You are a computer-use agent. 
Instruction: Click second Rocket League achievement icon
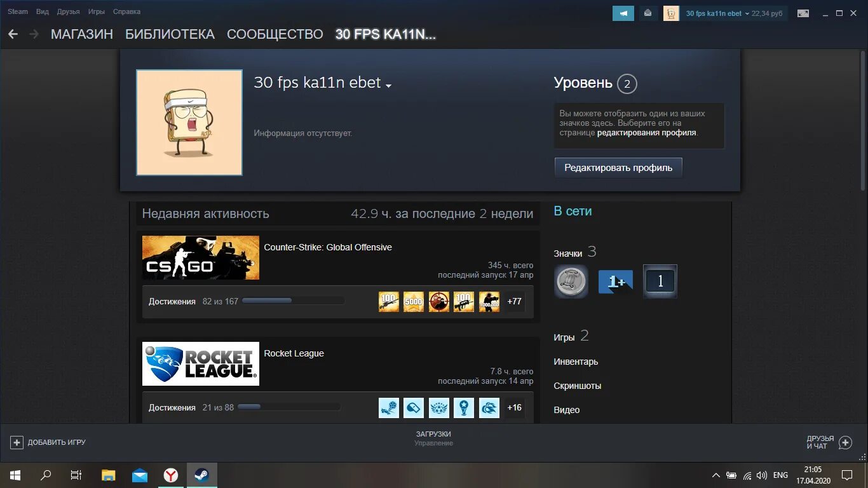tap(414, 408)
